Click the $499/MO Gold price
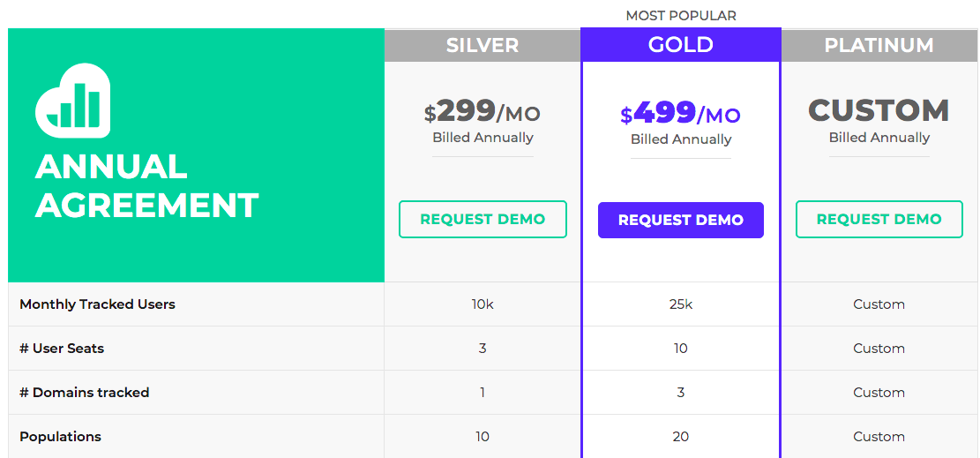 click(x=680, y=114)
